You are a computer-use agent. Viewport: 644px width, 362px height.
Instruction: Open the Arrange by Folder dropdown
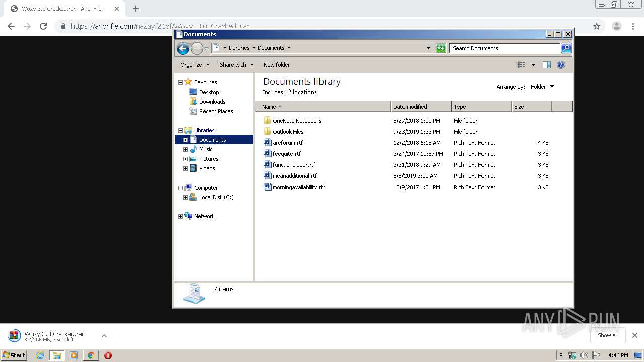pyautogui.click(x=542, y=87)
